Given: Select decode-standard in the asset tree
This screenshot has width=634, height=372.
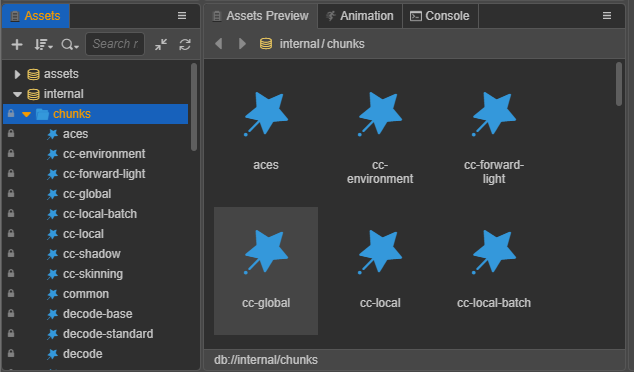Looking at the screenshot, I should coord(108,334).
